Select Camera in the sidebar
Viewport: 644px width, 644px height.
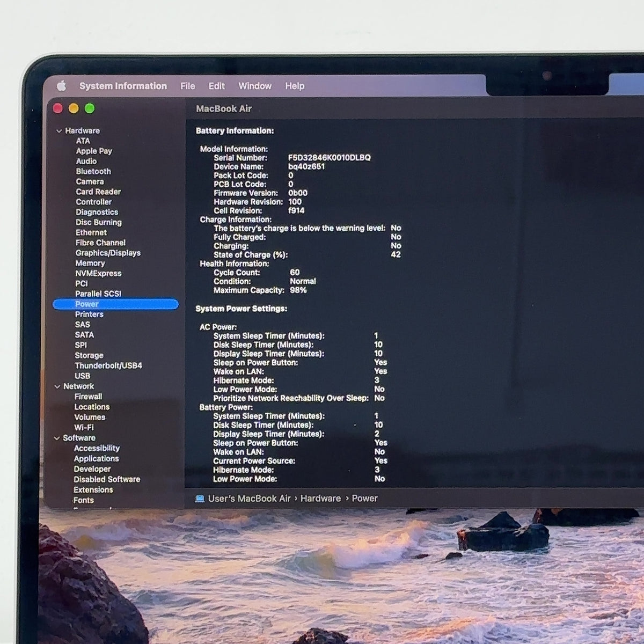point(90,182)
